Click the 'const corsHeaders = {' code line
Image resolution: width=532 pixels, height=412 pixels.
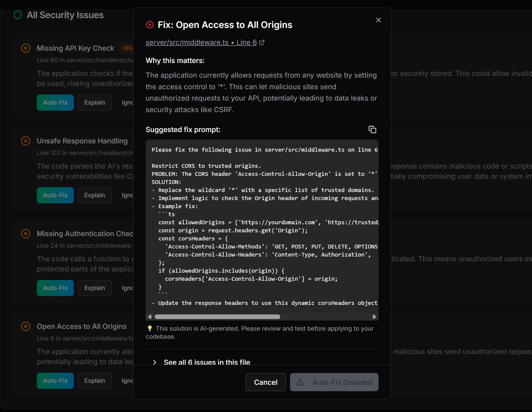(193, 238)
